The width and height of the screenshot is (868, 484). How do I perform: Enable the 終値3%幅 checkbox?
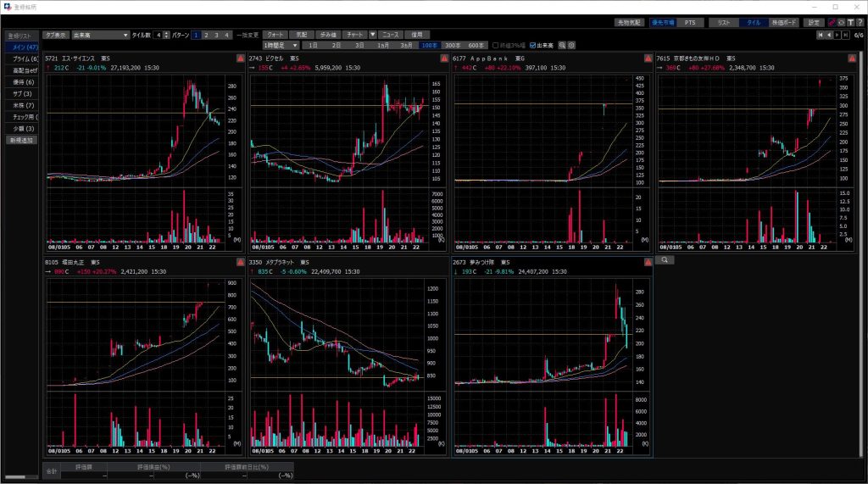[x=496, y=45]
